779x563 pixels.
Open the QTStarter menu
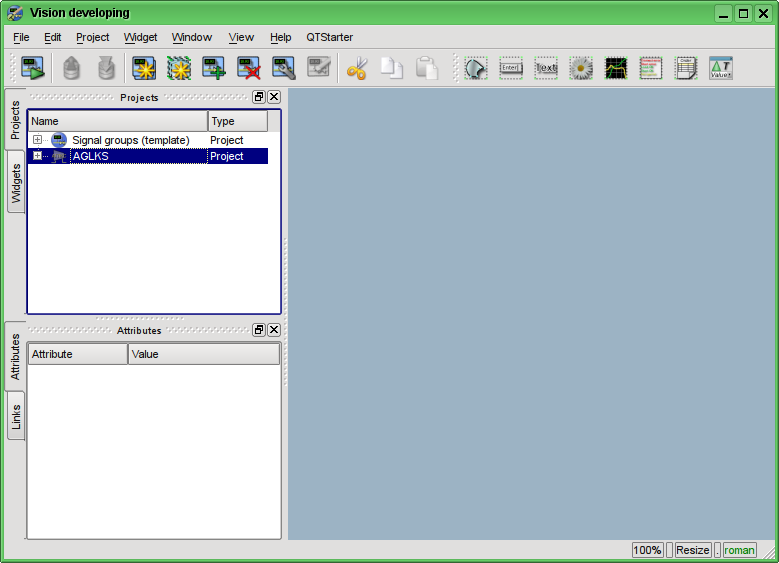click(x=329, y=37)
